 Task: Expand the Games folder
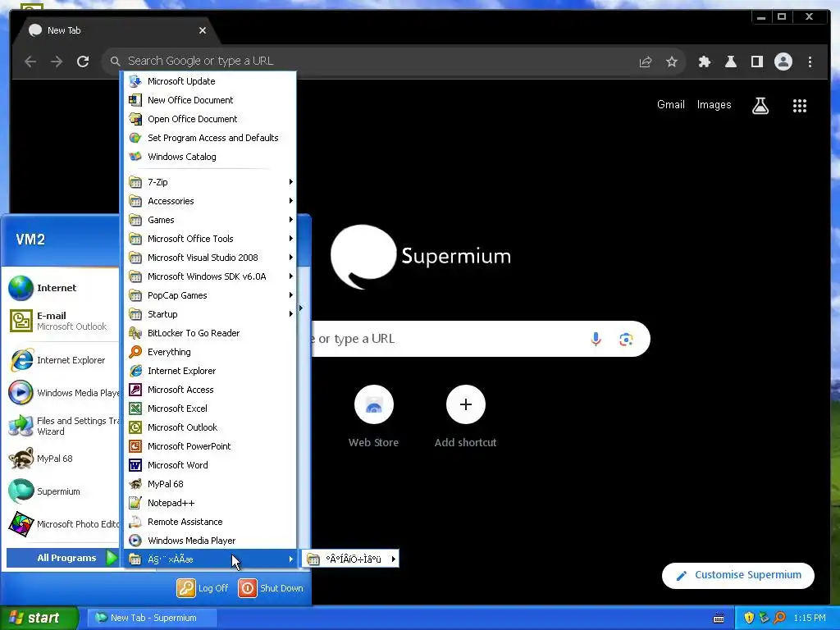pyautogui.click(x=210, y=220)
